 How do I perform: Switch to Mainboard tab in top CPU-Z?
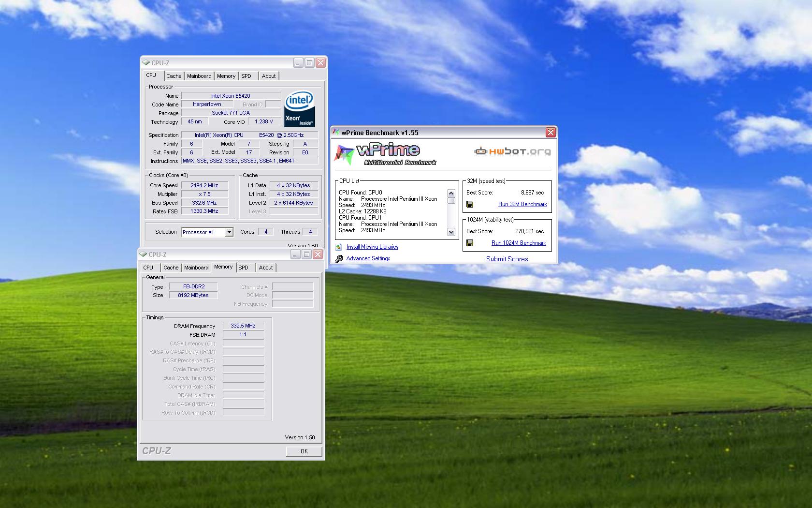click(x=199, y=76)
